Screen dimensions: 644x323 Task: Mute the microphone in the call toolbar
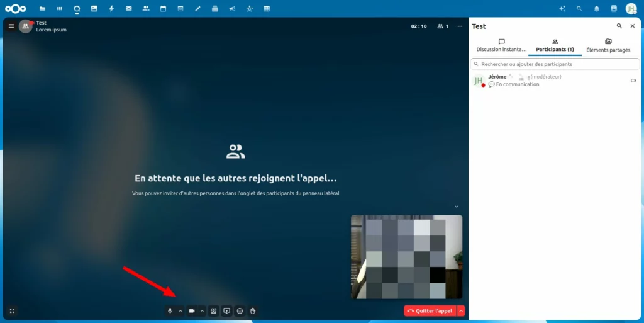170,311
